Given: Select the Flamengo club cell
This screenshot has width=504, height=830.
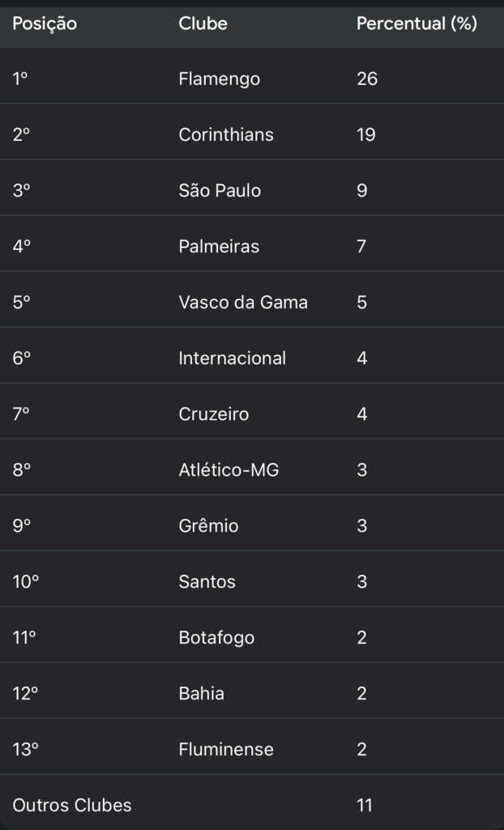Looking at the screenshot, I should 219,79.
